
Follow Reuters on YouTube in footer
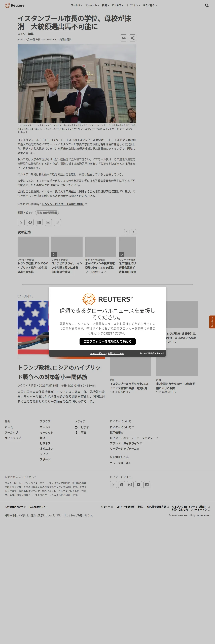coord(138,485)
